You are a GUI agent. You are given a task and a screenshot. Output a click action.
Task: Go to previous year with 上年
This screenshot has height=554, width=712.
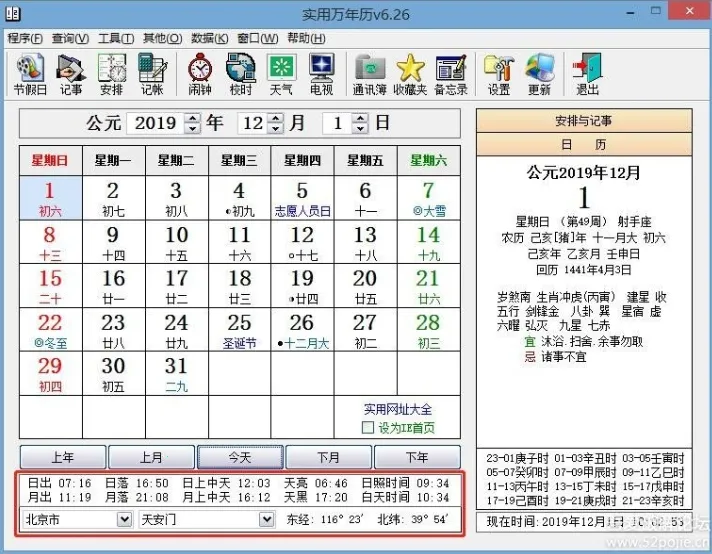(x=63, y=457)
